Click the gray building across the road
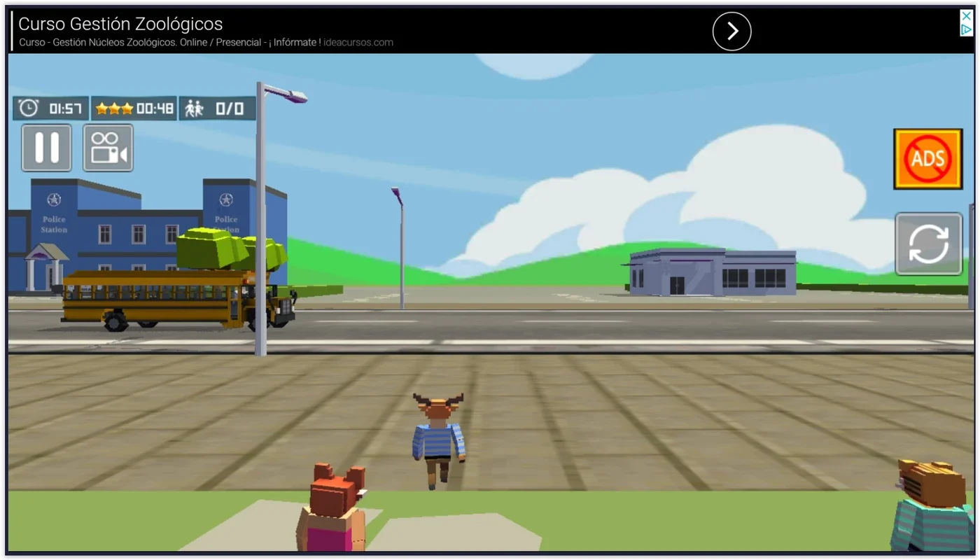This screenshot has height=560, width=980. point(710,272)
